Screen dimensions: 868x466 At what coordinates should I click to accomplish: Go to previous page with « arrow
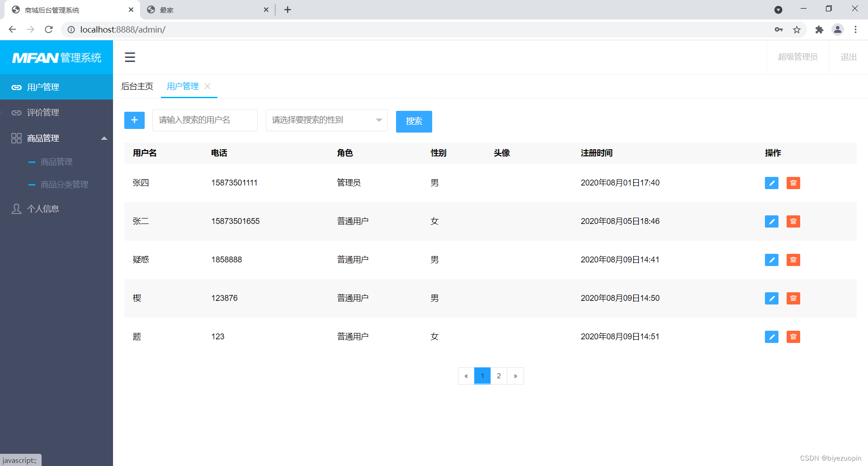click(466, 376)
